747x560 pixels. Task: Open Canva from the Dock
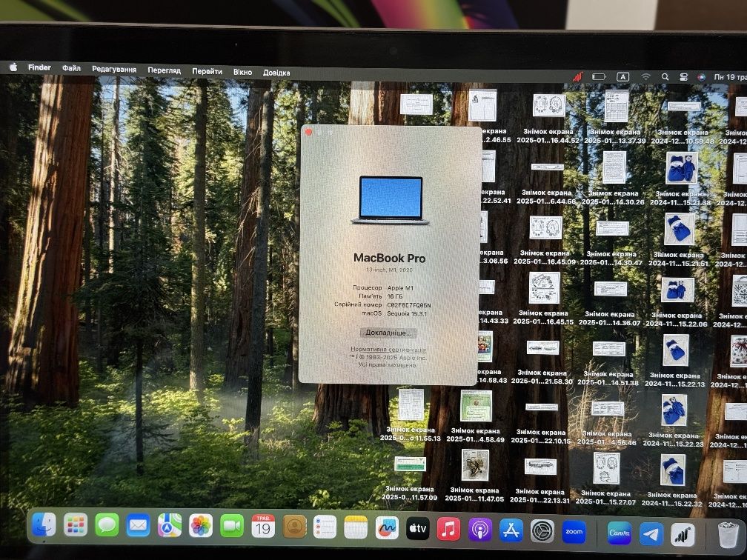(620, 533)
